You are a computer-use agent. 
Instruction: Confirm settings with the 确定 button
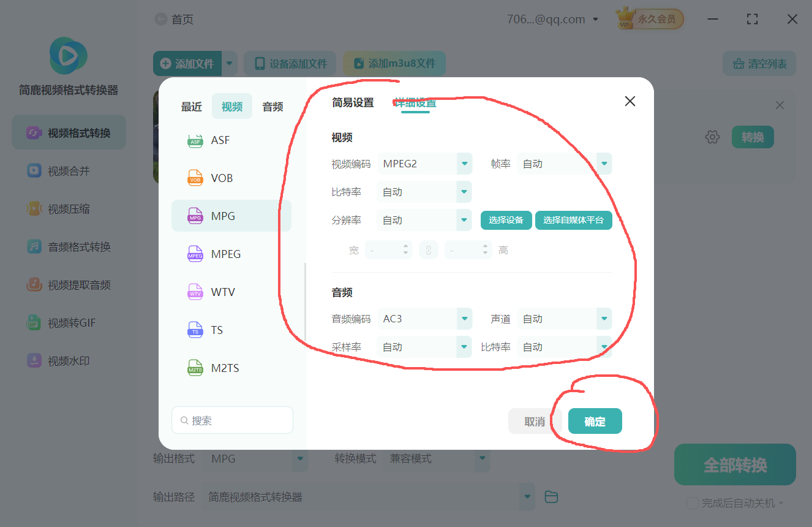tap(594, 421)
